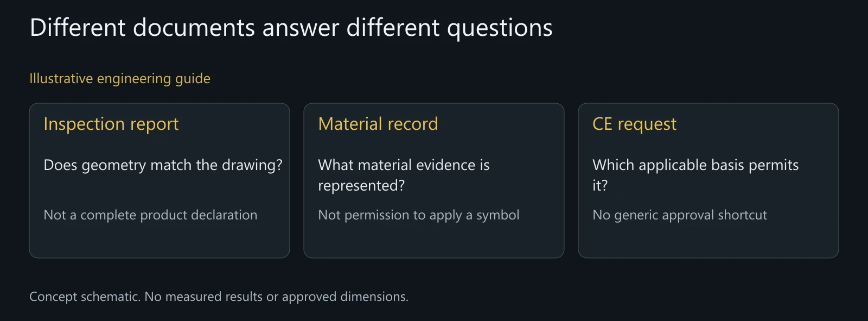868x321 pixels.
Task: Click the 'Material record' card title
Action: (x=378, y=124)
